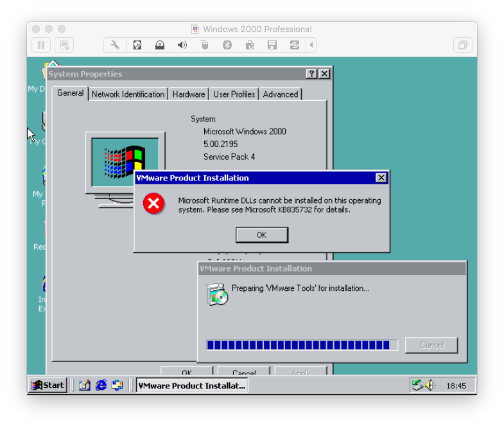Click the CD/DVD drive icon

(160, 45)
